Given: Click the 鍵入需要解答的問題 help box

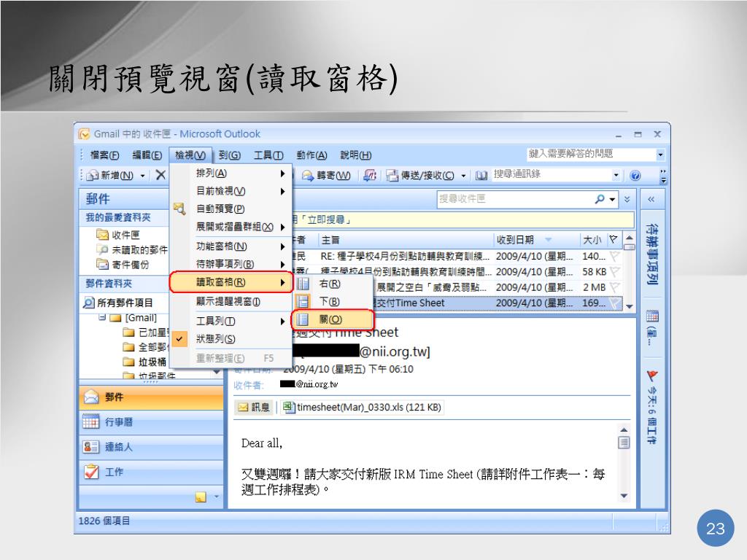Looking at the screenshot, I should (x=591, y=154).
